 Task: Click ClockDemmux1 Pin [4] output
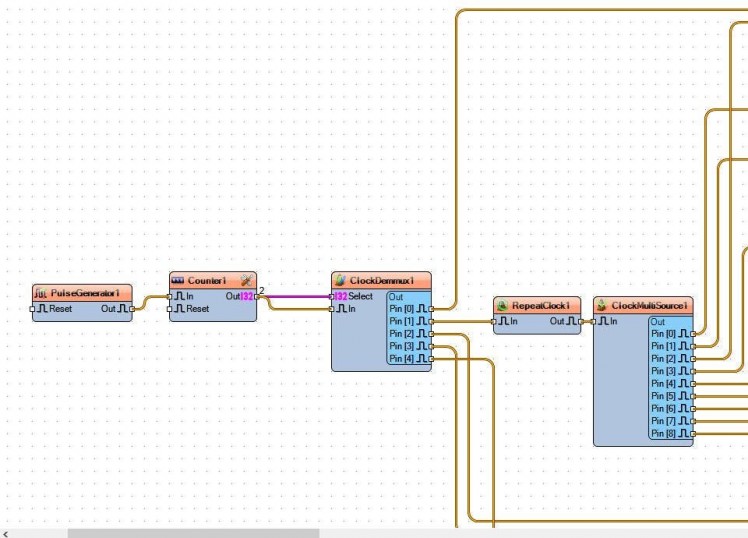(431, 358)
